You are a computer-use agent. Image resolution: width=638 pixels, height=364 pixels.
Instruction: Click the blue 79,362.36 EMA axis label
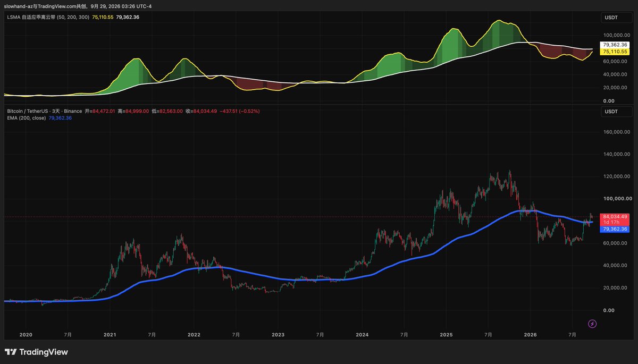(x=615, y=229)
